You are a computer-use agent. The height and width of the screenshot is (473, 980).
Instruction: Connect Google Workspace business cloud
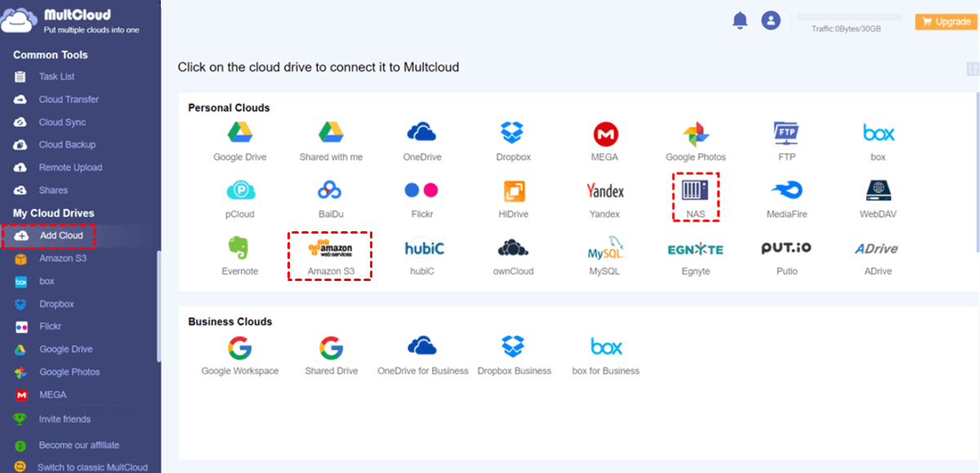pos(240,355)
